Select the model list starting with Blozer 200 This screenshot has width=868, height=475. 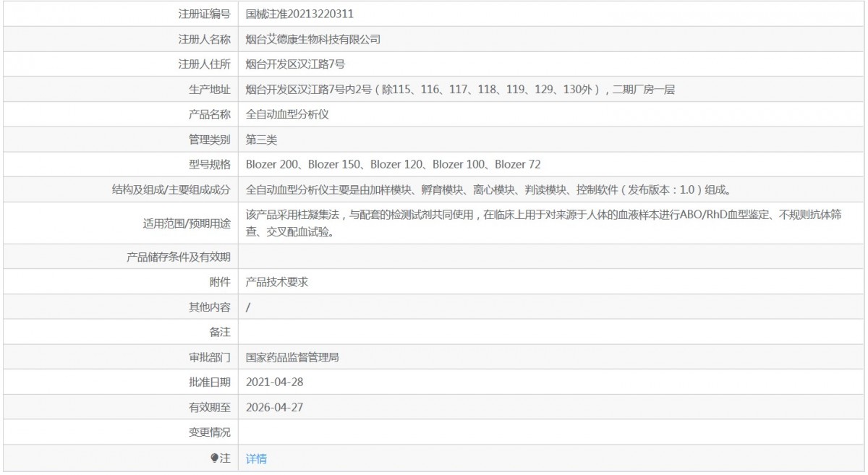tap(393, 165)
